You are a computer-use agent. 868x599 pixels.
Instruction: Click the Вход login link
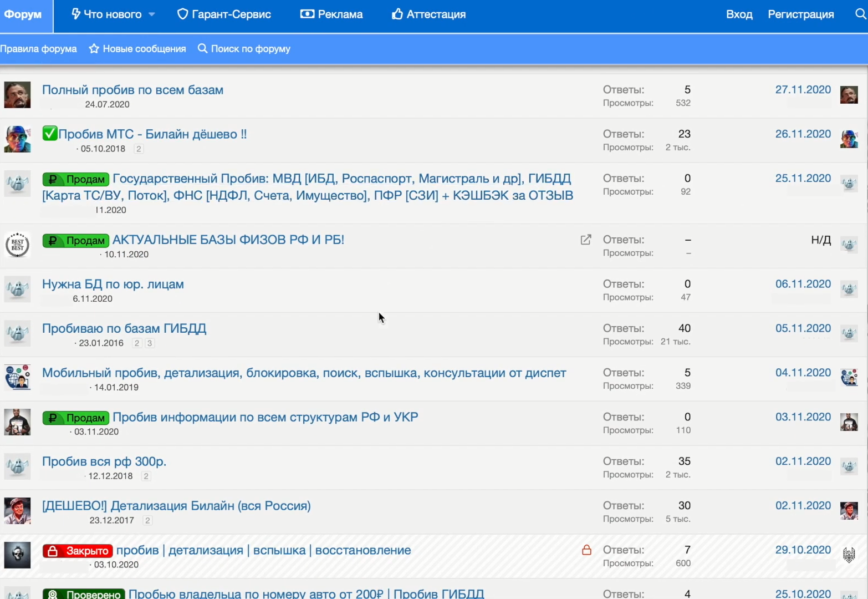tap(739, 14)
